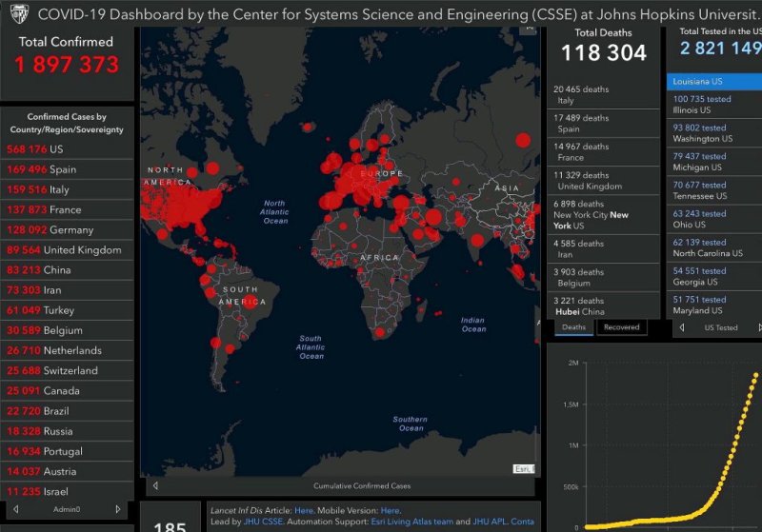Image resolution: width=762 pixels, height=532 pixels.
Task: Go to next Admin0 list page
Action: (x=117, y=509)
